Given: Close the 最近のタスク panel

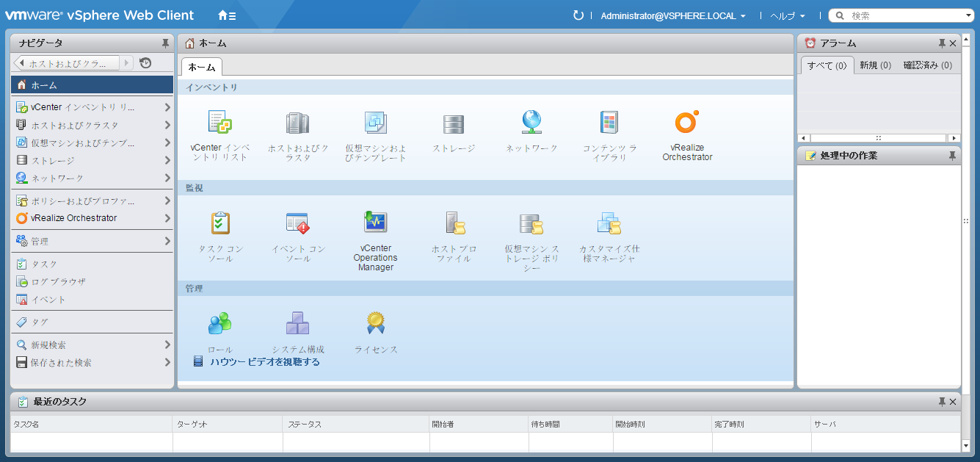Looking at the screenshot, I should click(953, 402).
